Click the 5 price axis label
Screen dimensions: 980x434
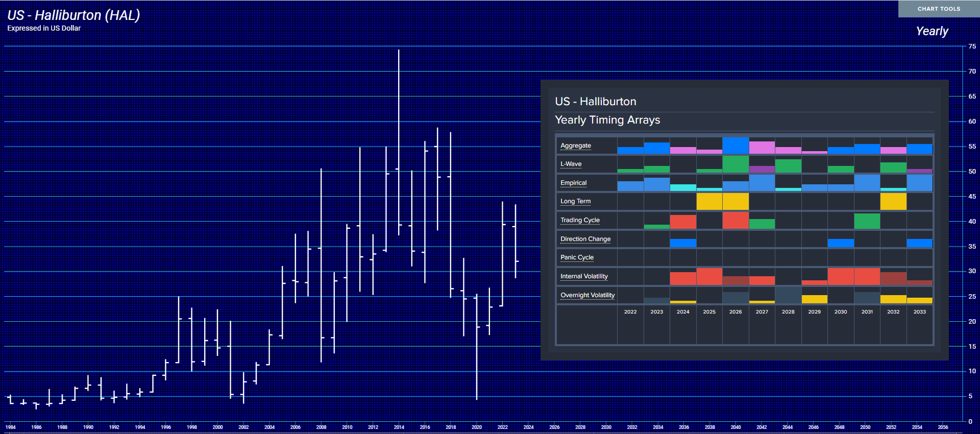coord(970,396)
